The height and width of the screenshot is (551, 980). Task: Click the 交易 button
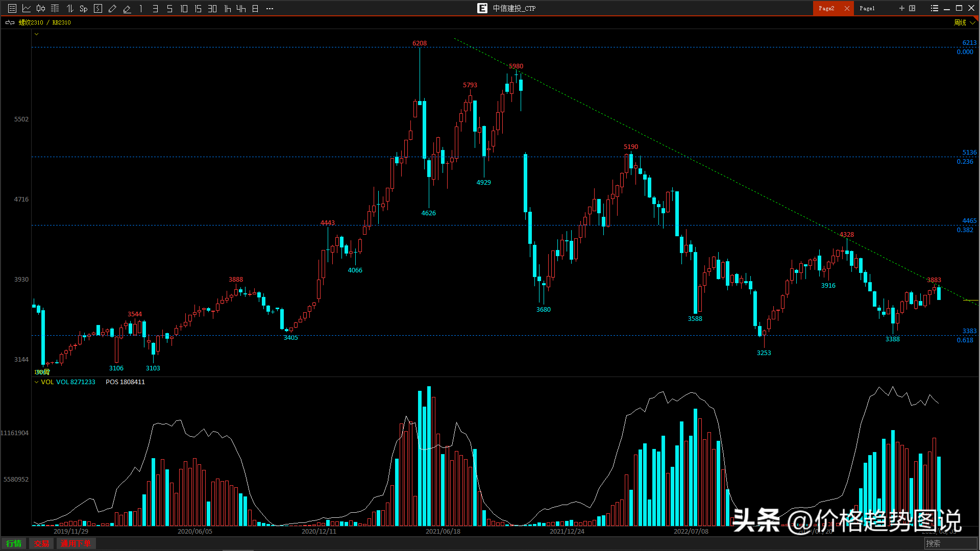[41, 543]
